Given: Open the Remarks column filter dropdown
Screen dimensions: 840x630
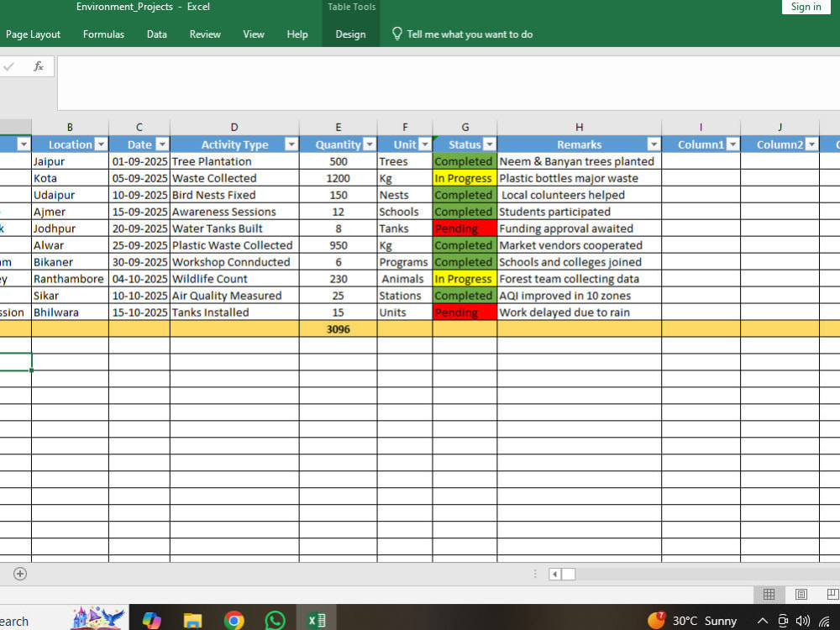Looking at the screenshot, I should 654,144.
